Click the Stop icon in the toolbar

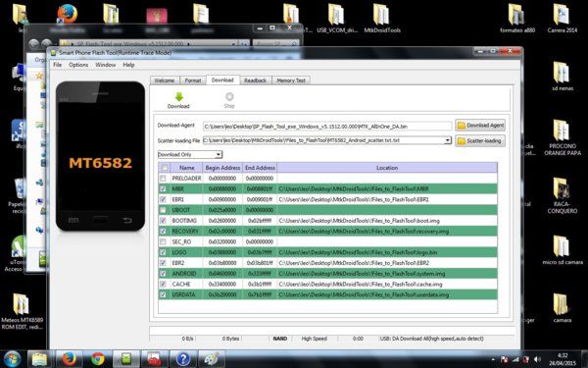[229, 97]
